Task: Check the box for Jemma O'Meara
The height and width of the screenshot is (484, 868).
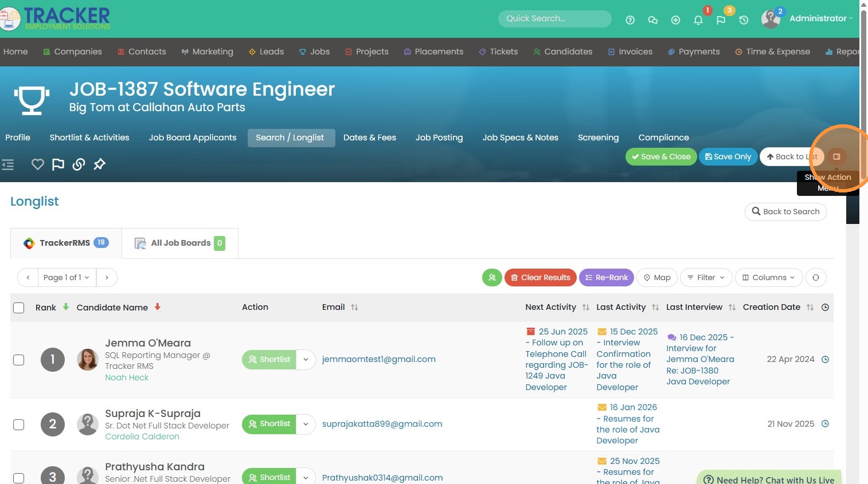Action: [19, 360]
